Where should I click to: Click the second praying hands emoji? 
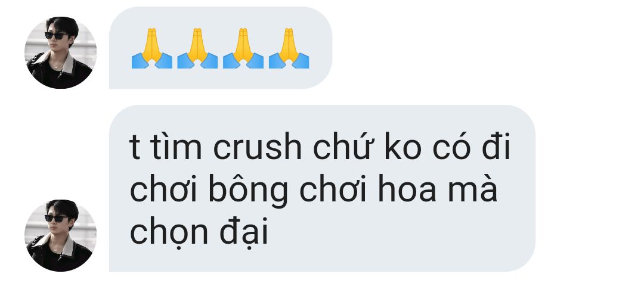[x=197, y=48]
